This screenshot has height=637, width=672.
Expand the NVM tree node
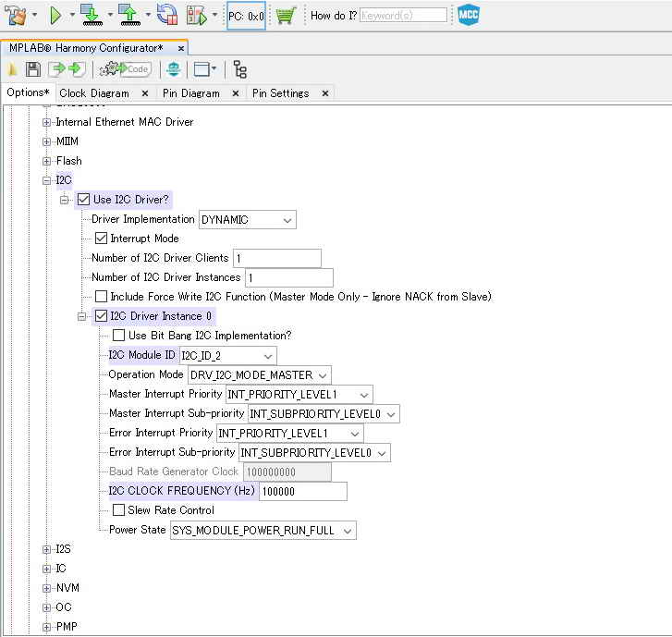coord(47,589)
